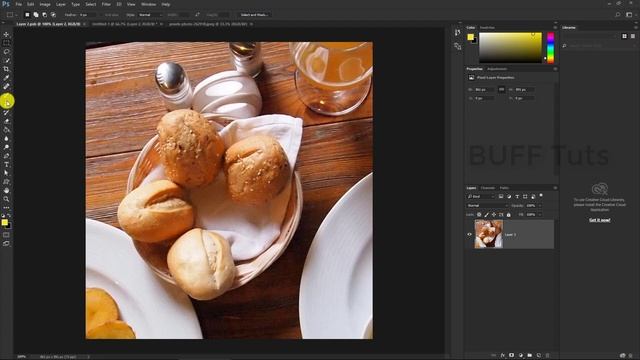Open the Search icon in options bar
Viewport: 640px width, 360px height.
pos(618,15)
